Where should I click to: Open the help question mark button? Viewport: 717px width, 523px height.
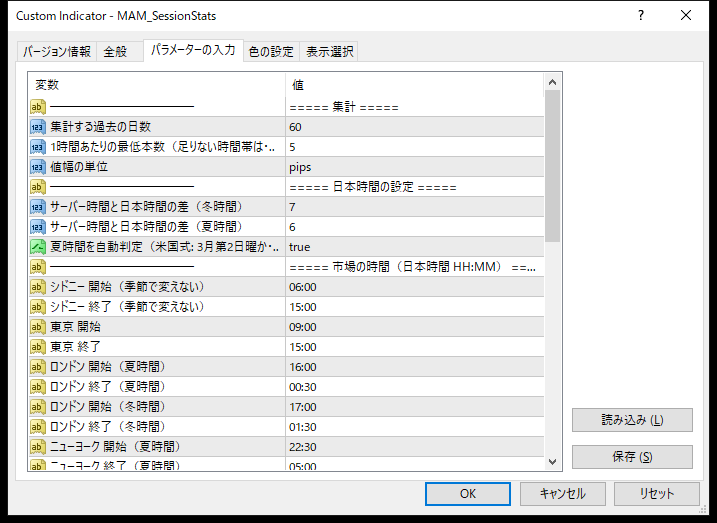641,16
